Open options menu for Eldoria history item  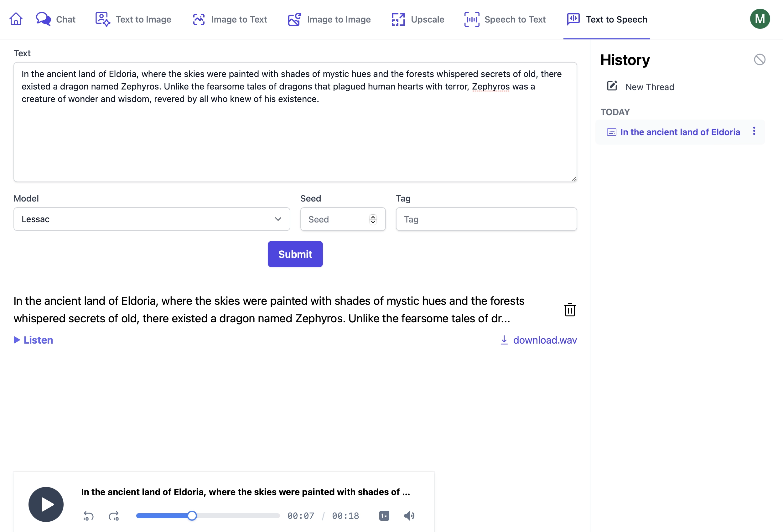click(754, 131)
